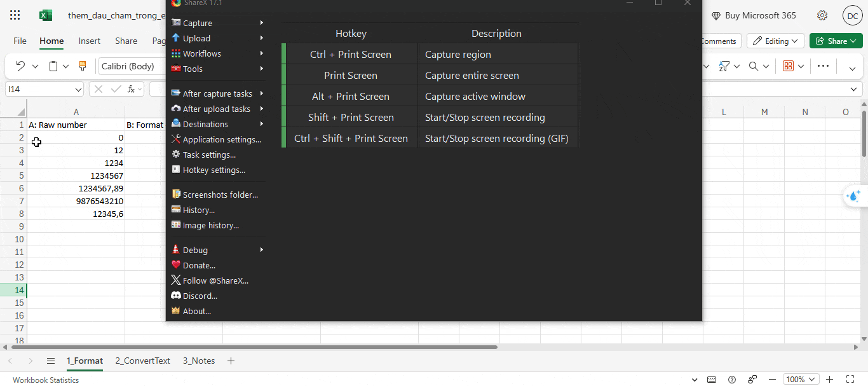Select column M header
Viewport: 868px width, 386px height.
point(764,112)
